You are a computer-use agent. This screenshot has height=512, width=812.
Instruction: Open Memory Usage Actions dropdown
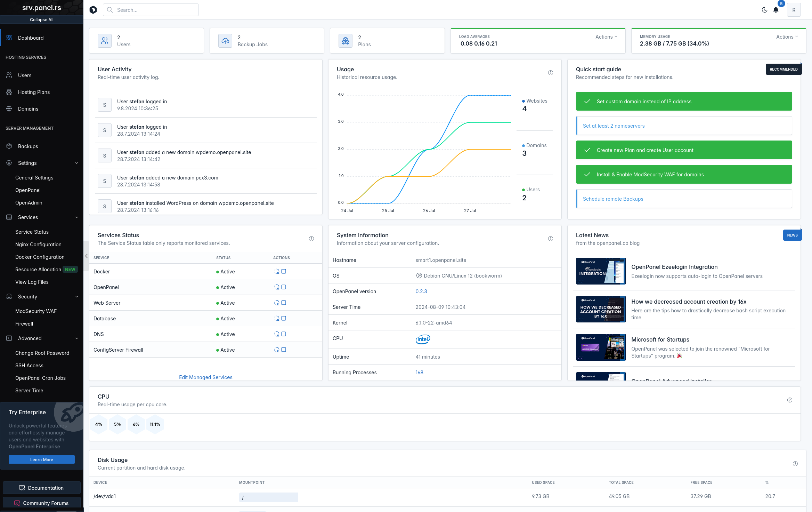tap(787, 37)
